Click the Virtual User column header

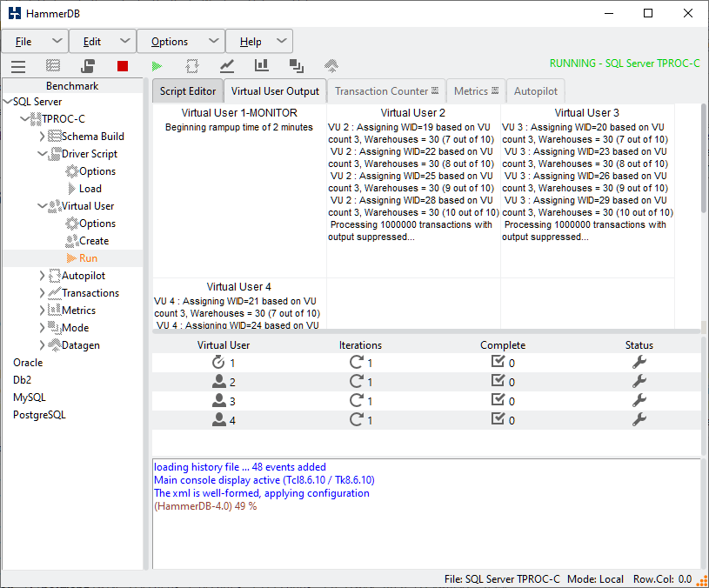(224, 345)
